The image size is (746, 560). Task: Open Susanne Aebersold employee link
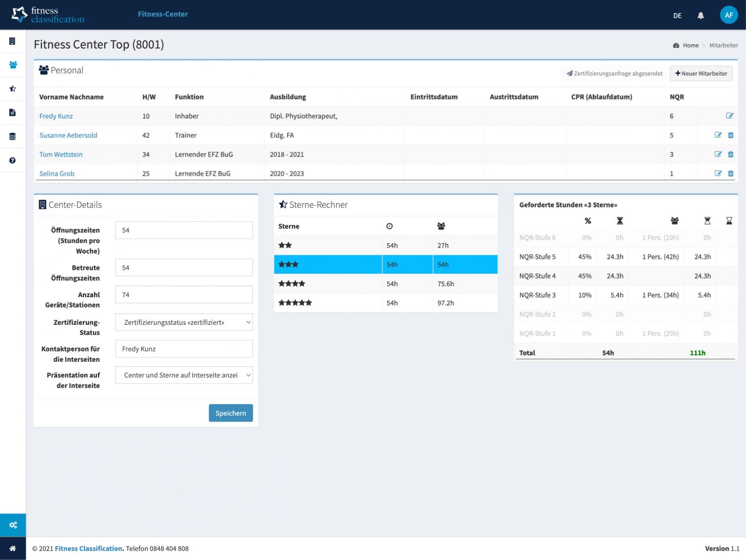(x=68, y=135)
